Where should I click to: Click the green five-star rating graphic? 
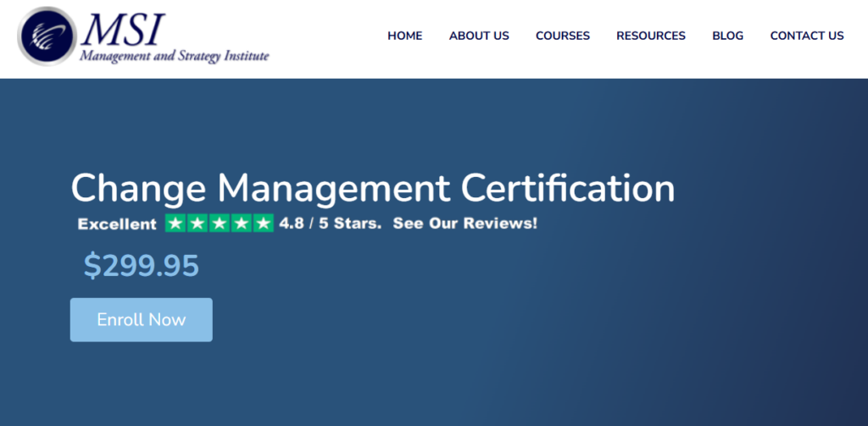(220, 224)
